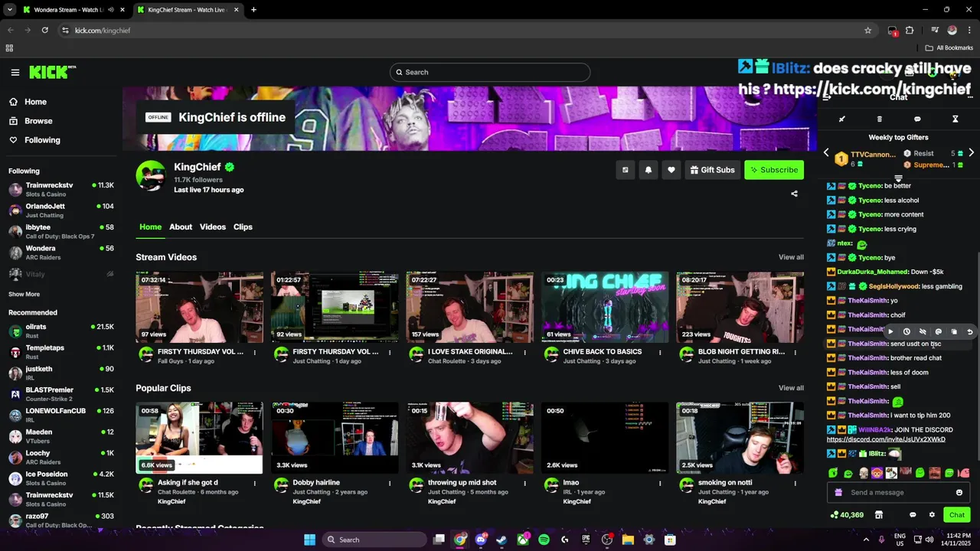The image size is (980, 551).
Task: Open options for I LOVE STAKE ORIGINAL video
Action: (525, 353)
